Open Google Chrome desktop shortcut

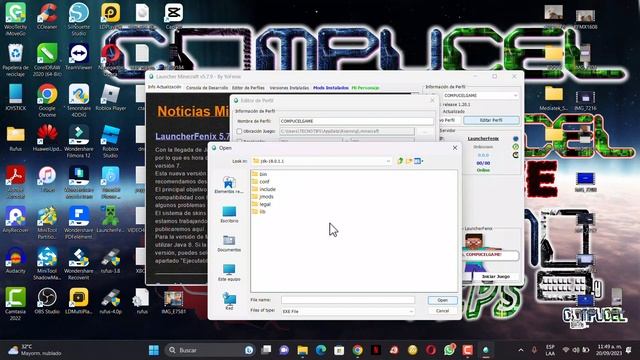coord(47,100)
